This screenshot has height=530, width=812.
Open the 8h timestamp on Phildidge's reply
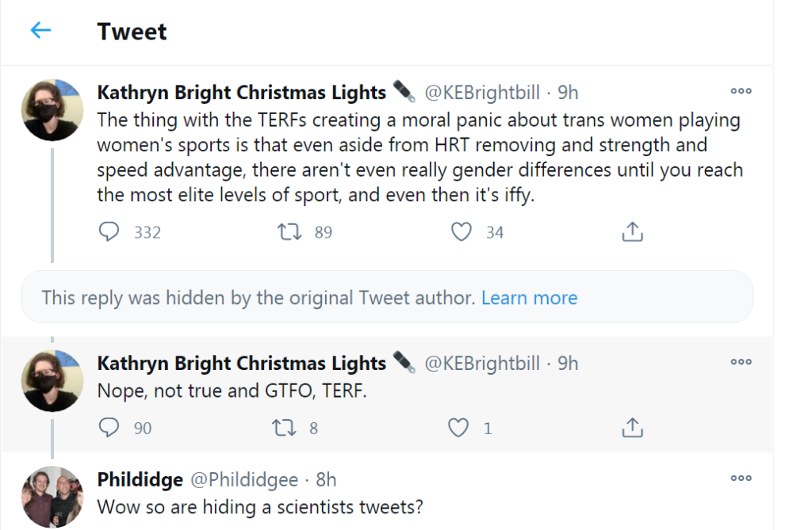326,479
